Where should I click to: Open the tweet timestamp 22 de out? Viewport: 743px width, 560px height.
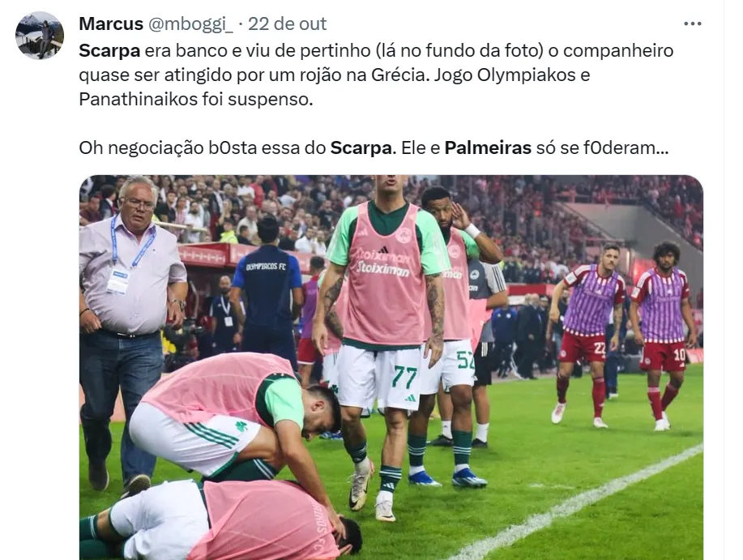click(287, 24)
